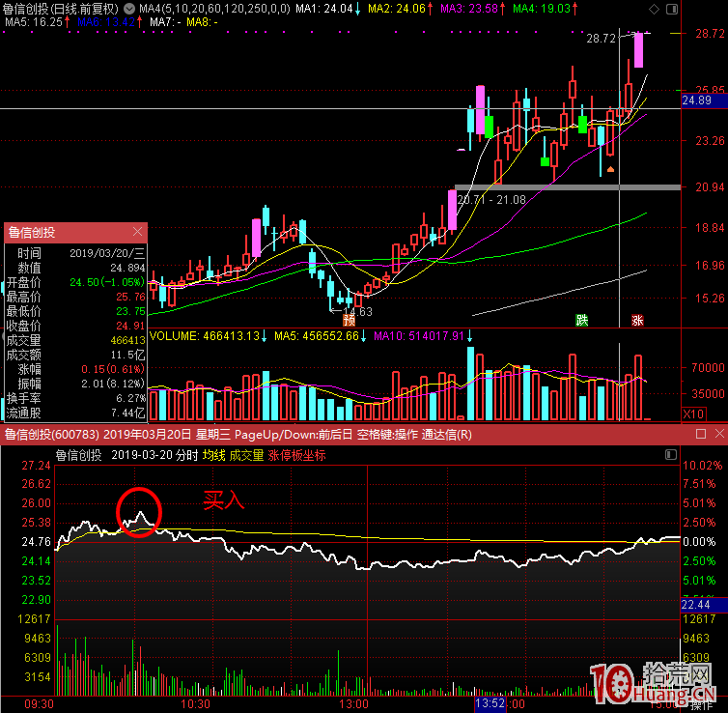Click the 收盘价 24.91 row

pos(75,326)
